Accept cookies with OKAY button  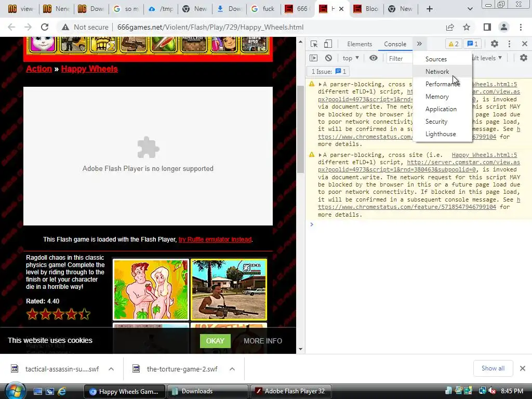pyautogui.click(x=215, y=341)
